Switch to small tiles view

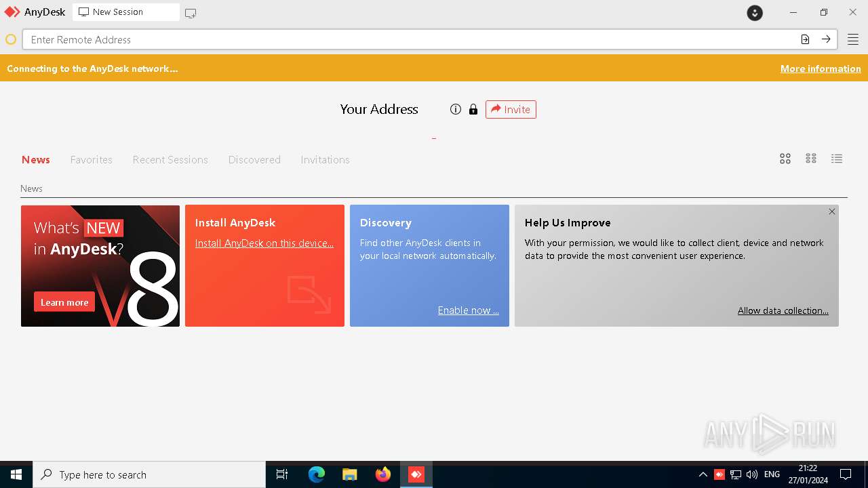coord(811,159)
